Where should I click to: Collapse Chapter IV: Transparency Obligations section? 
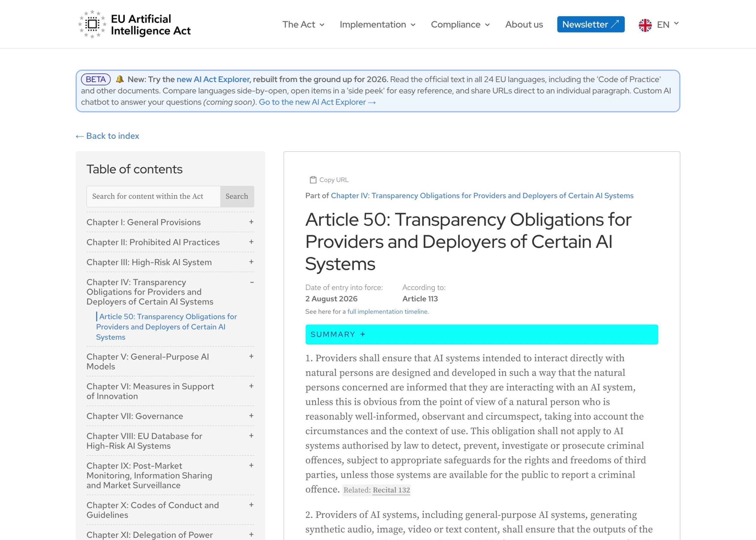pyautogui.click(x=252, y=282)
